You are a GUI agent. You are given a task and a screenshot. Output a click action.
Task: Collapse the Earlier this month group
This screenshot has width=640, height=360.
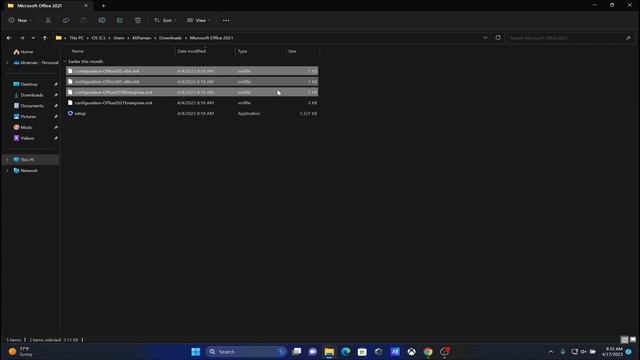point(65,62)
